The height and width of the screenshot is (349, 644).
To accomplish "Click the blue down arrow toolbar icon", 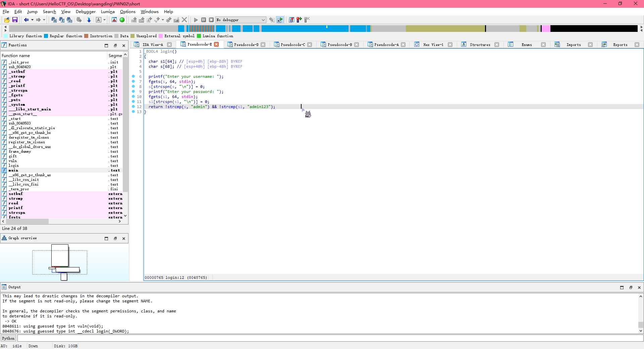I will pos(89,20).
